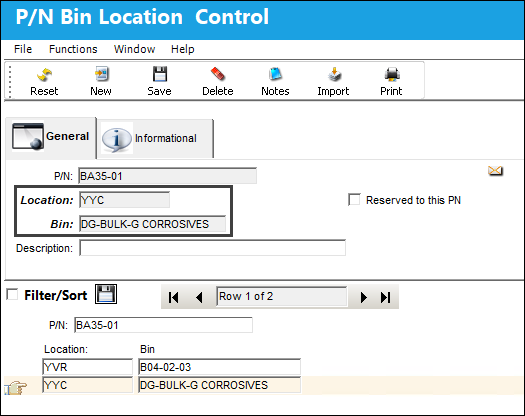Go to previous row arrow
The width and height of the screenshot is (525, 416).
[199, 297]
